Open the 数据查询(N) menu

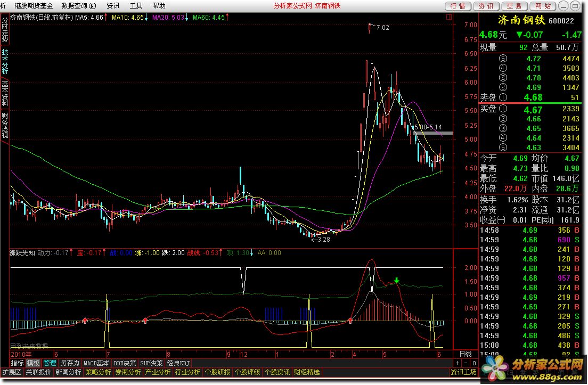tap(79, 6)
